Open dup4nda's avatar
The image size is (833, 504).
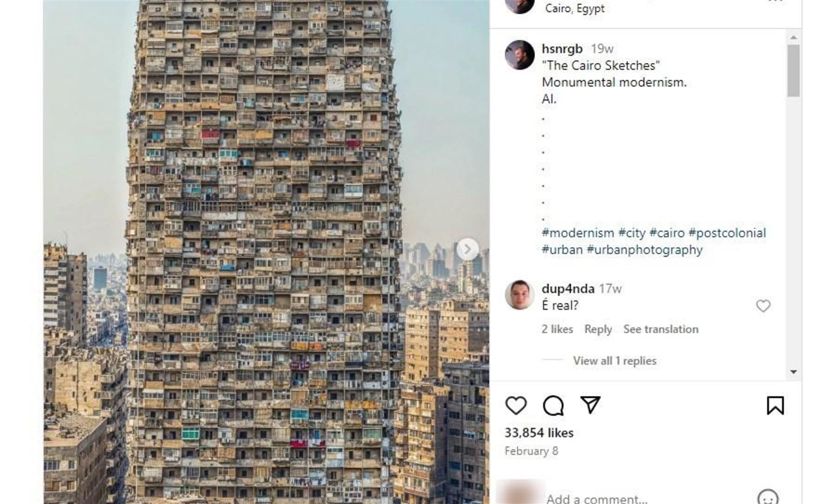[520, 295]
